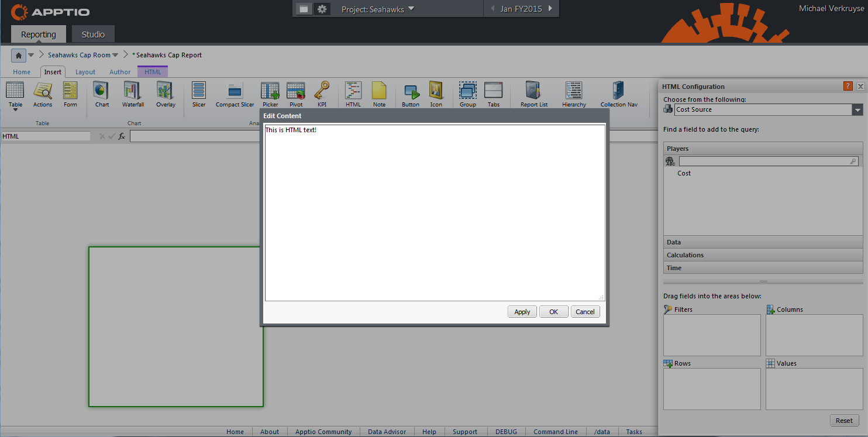Open the project folder icon in top bar
The image size is (868, 437).
pos(304,9)
